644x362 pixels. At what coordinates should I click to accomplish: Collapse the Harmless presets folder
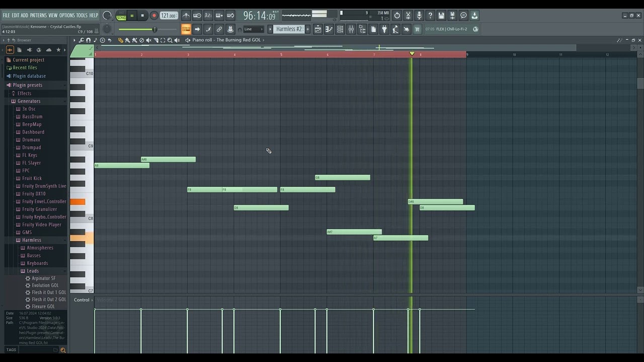click(x=32, y=240)
